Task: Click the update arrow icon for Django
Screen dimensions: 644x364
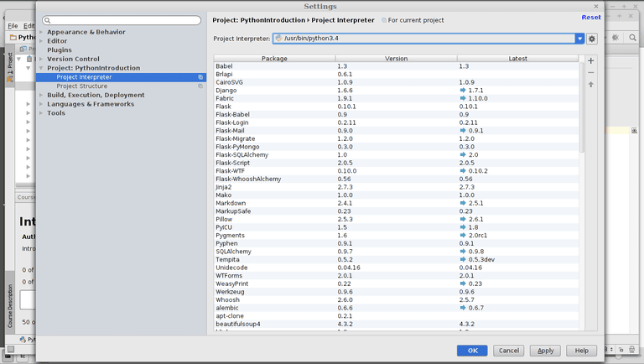Action: point(463,90)
